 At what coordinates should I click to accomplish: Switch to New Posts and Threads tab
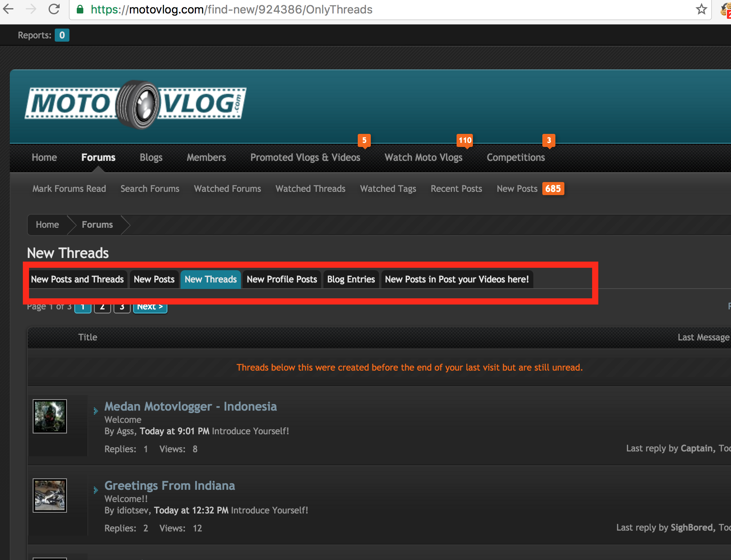(78, 279)
